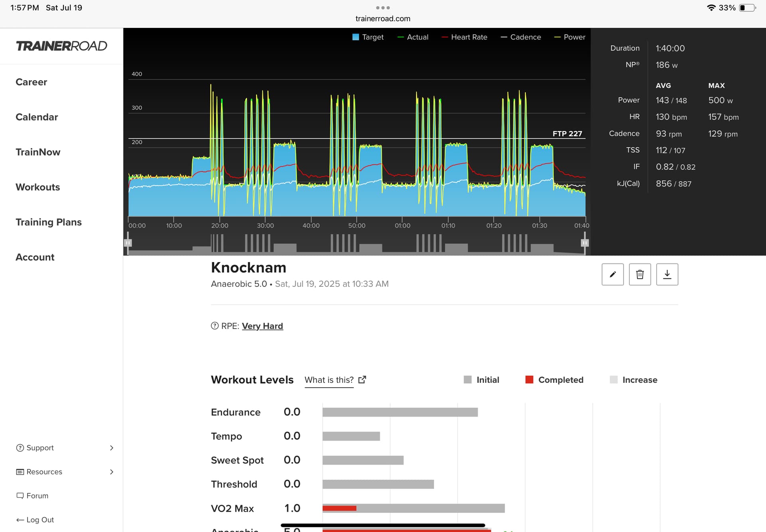This screenshot has width=766, height=532.
Task: Toggle Heart Rate line in chart legend
Action: [x=464, y=37]
